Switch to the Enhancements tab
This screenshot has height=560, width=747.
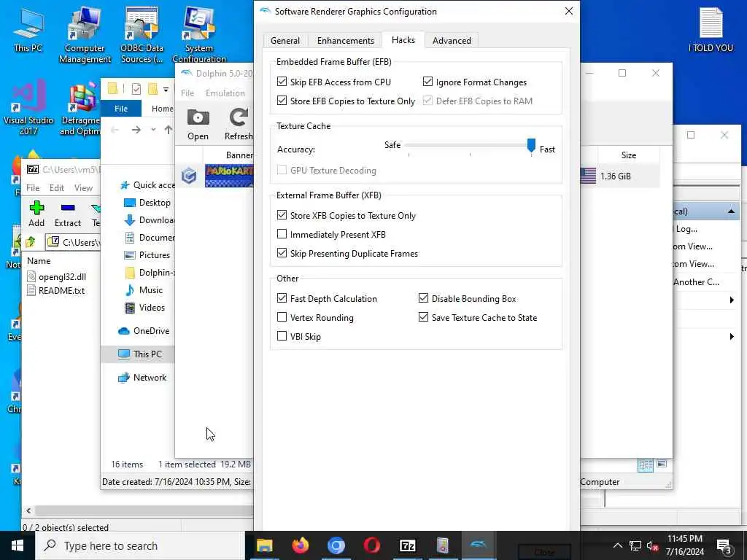[x=345, y=41]
